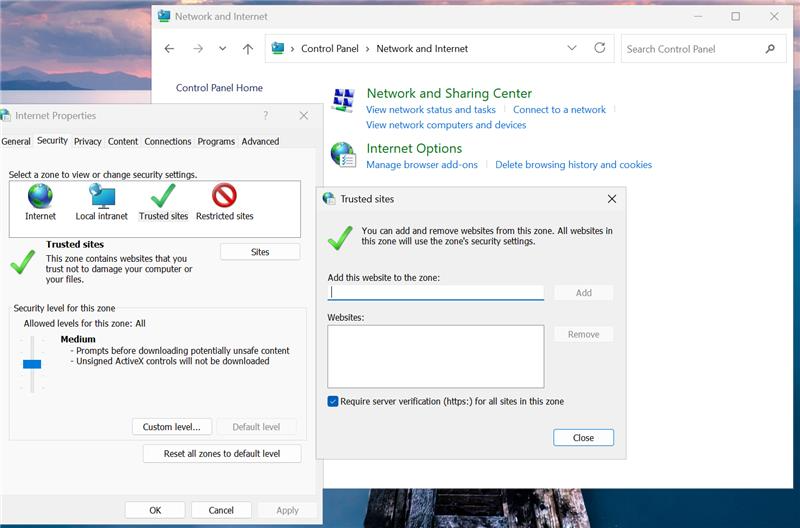Click the security level slider handle
Screen dimensions: 800x528
(x=32, y=364)
